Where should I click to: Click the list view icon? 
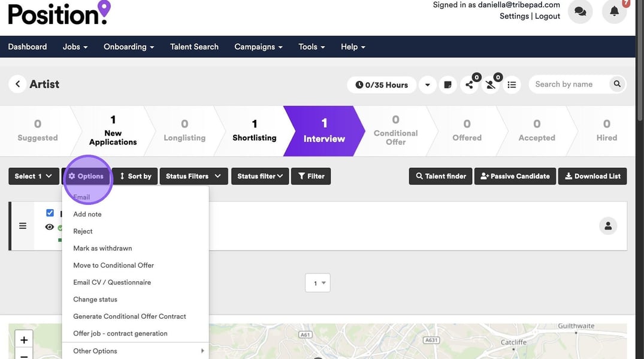click(x=512, y=85)
